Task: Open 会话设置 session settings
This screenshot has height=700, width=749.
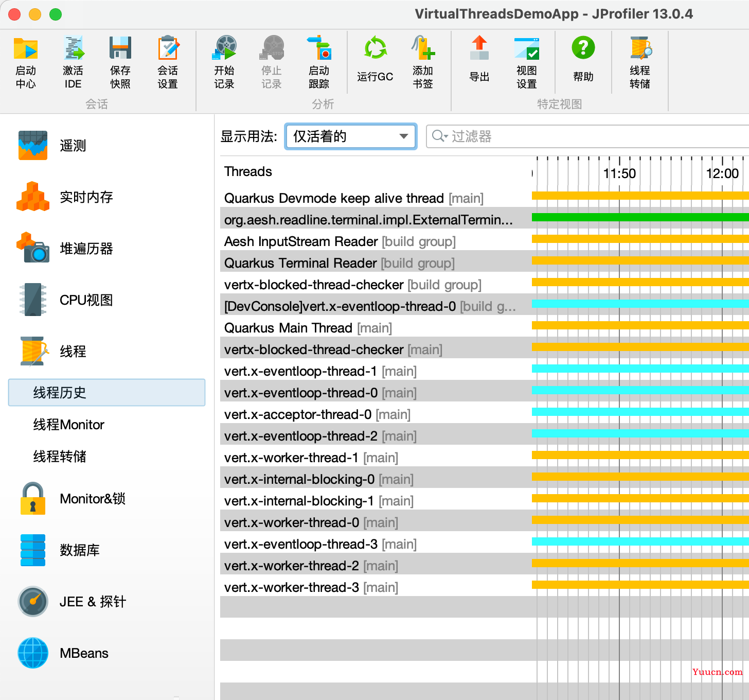Action: click(x=168, y=62)
